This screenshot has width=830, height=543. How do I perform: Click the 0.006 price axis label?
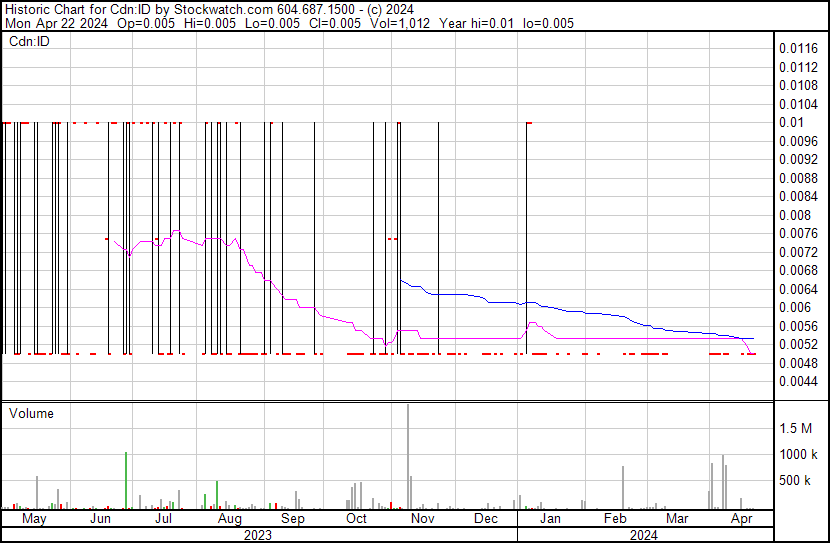(x=795, y=307)
